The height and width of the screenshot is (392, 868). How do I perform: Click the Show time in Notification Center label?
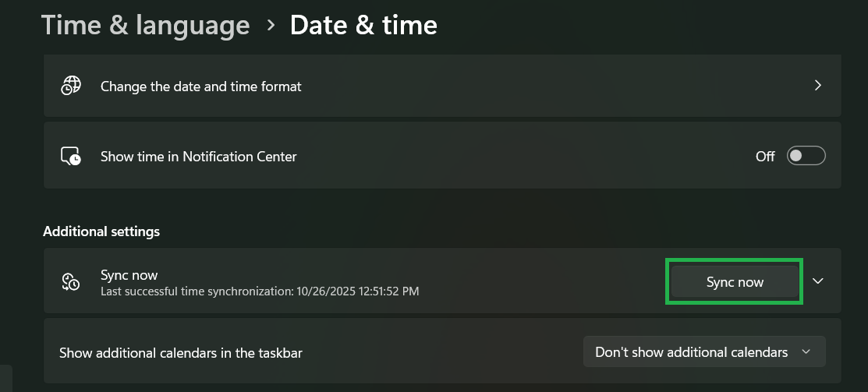point(199,157)
